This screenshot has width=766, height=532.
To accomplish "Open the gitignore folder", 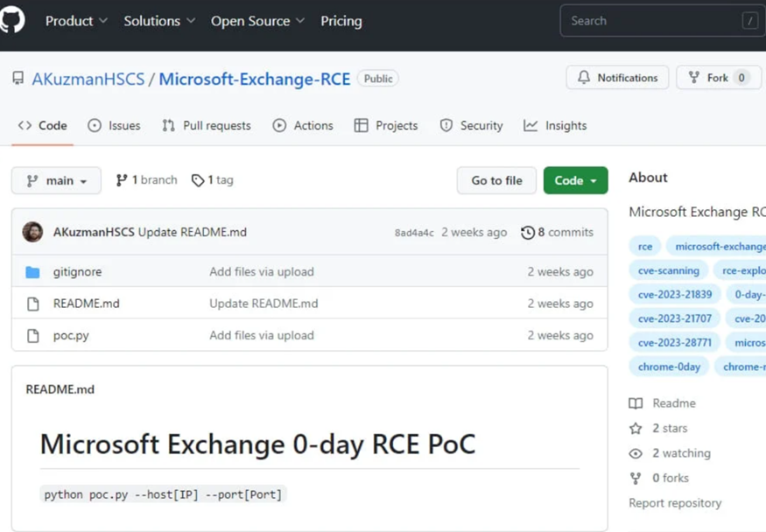I will 77,272.
